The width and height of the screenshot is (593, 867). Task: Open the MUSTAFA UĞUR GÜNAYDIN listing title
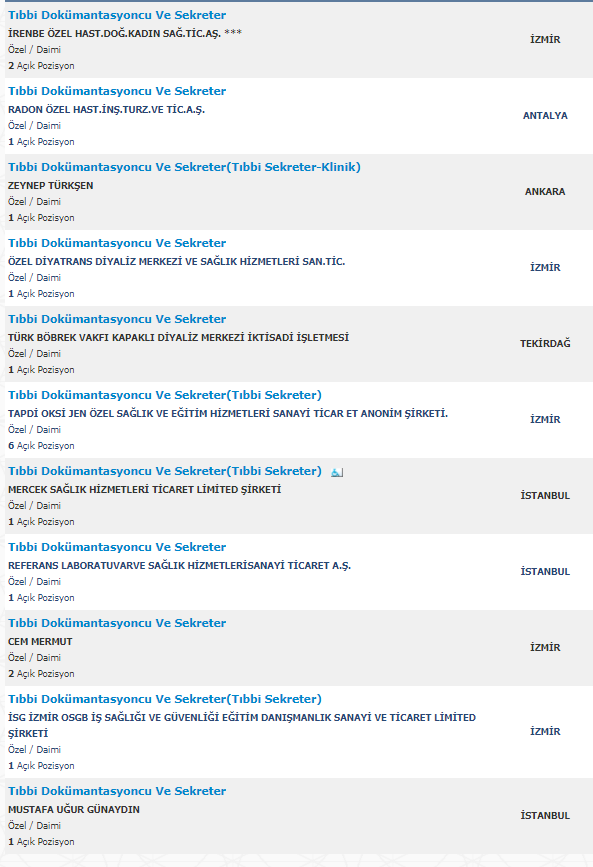pos(117,791)
